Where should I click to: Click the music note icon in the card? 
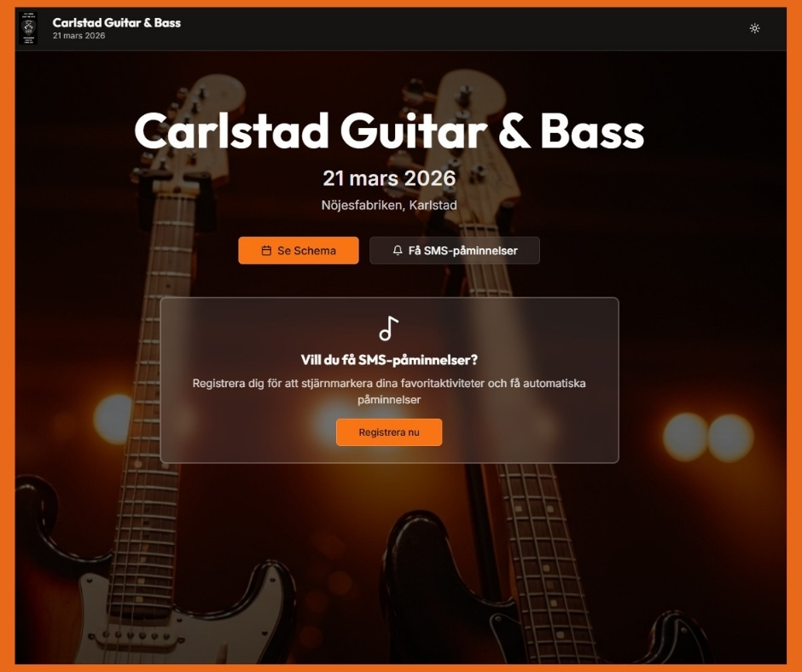click(389, 328)
